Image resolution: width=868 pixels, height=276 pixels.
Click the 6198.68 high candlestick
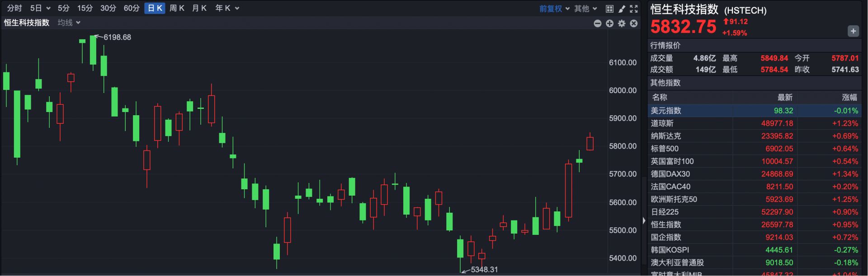coord(93,50)
